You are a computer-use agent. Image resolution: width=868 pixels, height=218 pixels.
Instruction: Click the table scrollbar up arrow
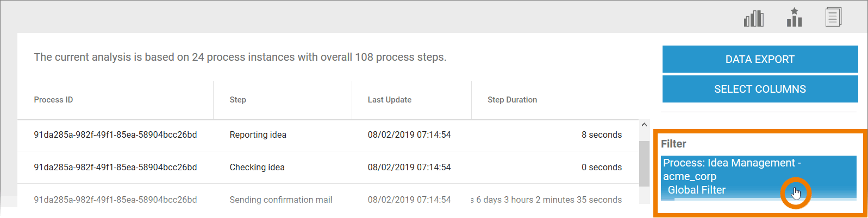[x=644, y=125]
